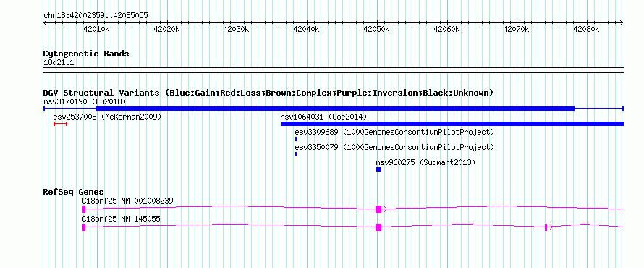Click the thick blue nsv3170190 gain bar
644x268 pixels.
pyautogui.click(x=335, y=109)
